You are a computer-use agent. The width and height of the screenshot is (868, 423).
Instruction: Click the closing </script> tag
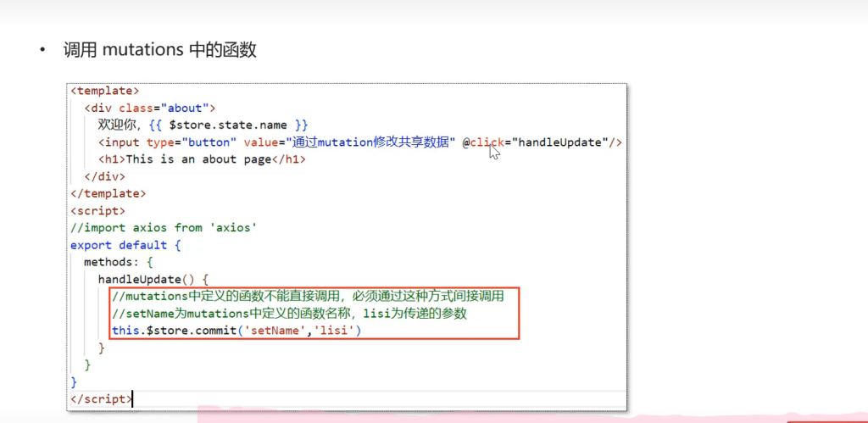pyautogui.click(x=102, y=398)
